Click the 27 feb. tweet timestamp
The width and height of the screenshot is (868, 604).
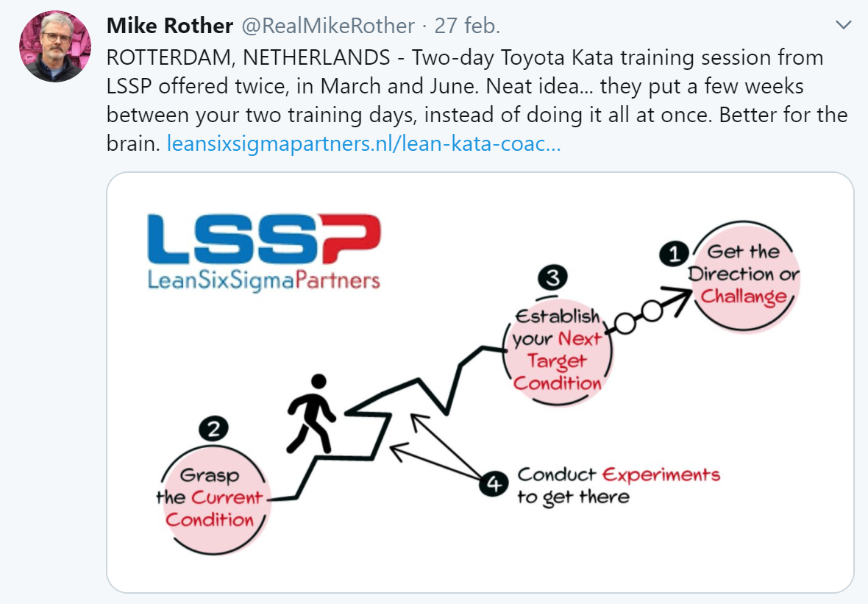point(467,26)
